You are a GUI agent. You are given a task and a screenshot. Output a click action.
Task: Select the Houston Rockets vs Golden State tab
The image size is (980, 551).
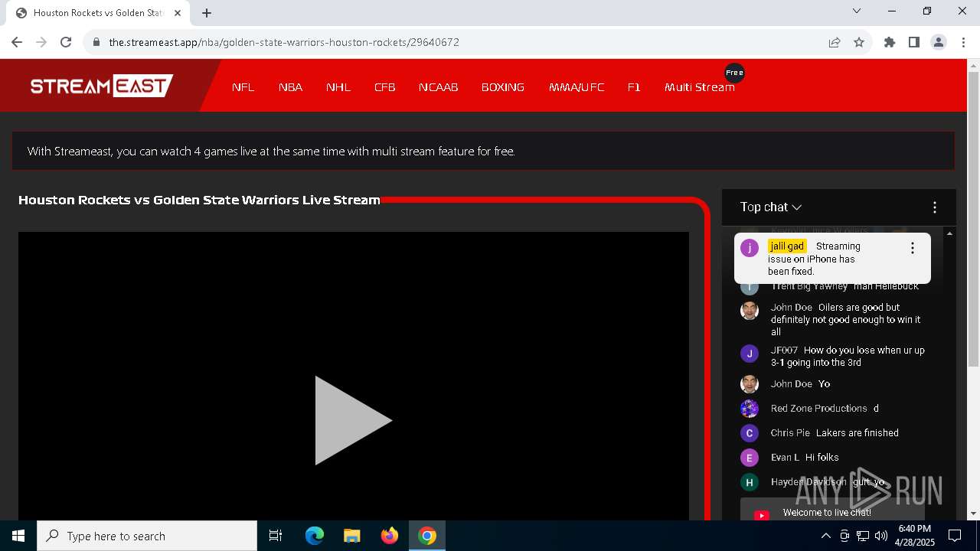(98, 13)
